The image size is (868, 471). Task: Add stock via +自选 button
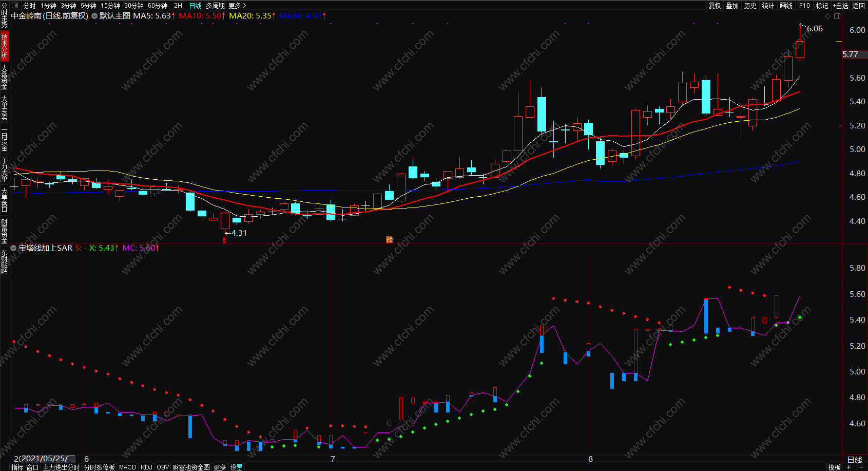pos(840,6)
